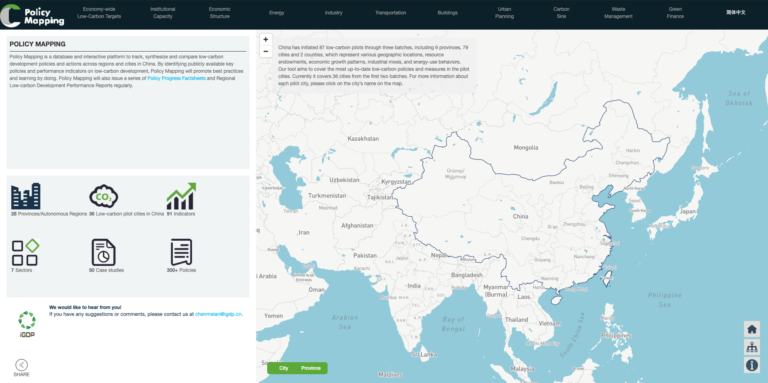
Task: Open the 50 Case studies icon
Action: click(x=104, y=253)
